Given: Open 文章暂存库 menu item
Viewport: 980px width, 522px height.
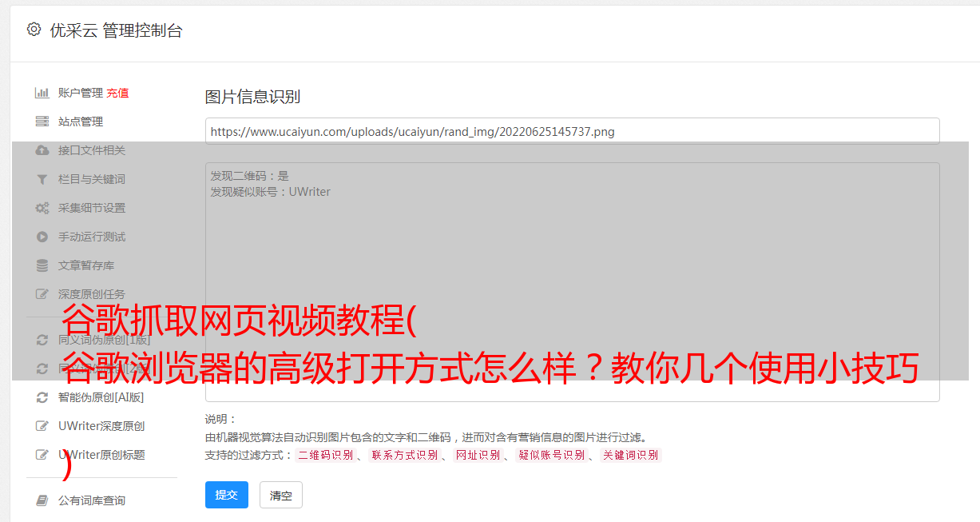Looking at the screenshot, I should coord(86,265).
